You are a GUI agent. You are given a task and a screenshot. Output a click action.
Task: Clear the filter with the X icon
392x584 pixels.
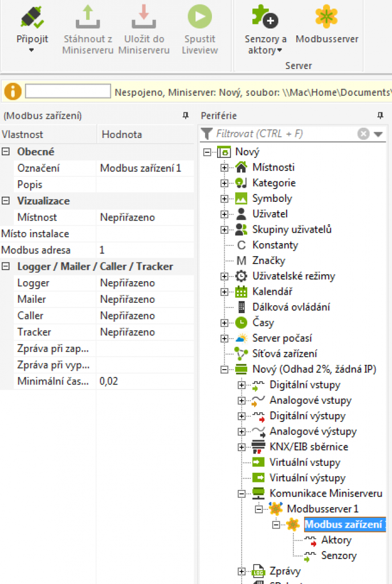(x=364, y=133)
